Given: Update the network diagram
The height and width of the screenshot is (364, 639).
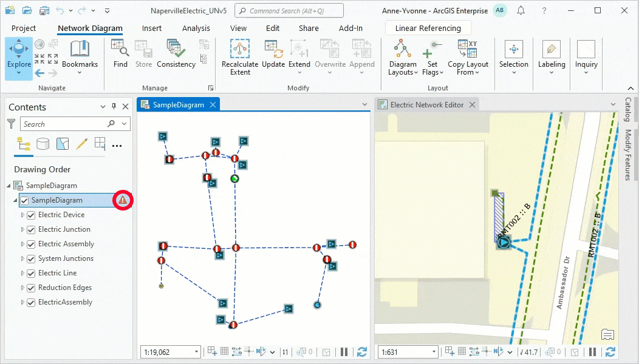Looking at the screenshot, I should pos(273,53).
